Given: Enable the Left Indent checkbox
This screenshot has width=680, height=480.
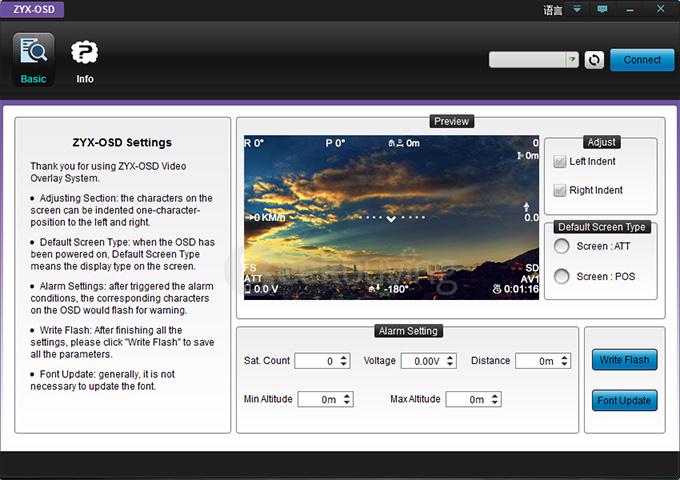Looking at the screenshot, I should point(560,162).
